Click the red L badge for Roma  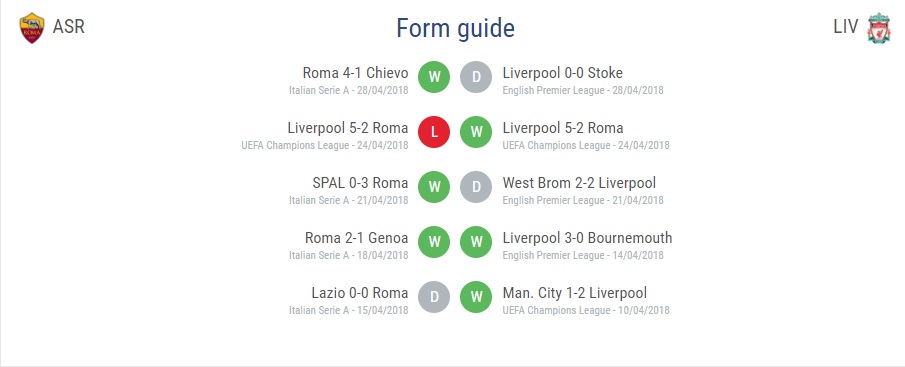[x=434, y=132]
